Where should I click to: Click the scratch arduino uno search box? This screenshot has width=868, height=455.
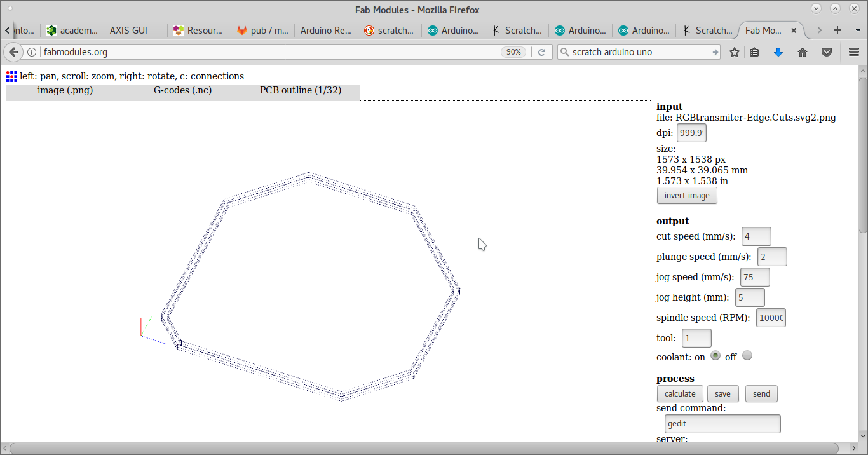[639, 52]
